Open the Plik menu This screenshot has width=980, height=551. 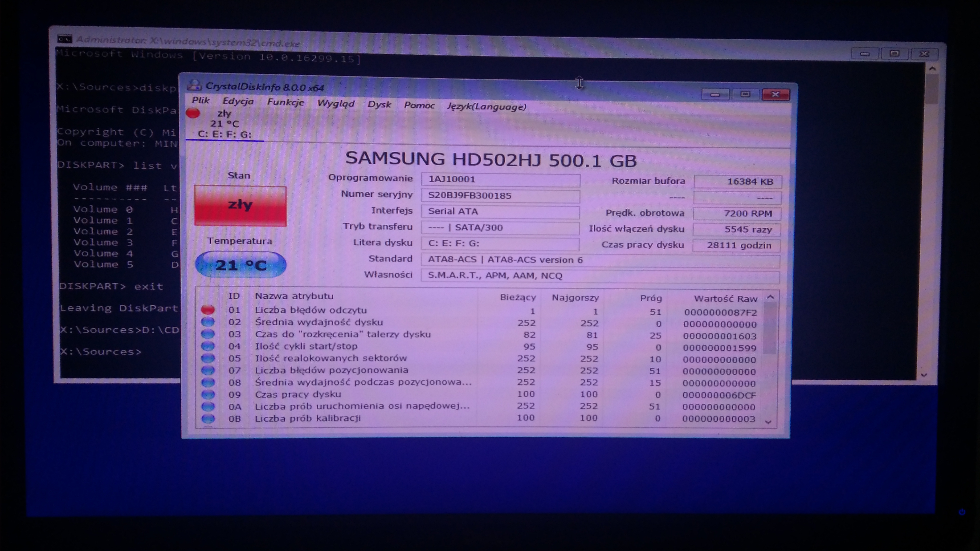(x=200, y=100)
